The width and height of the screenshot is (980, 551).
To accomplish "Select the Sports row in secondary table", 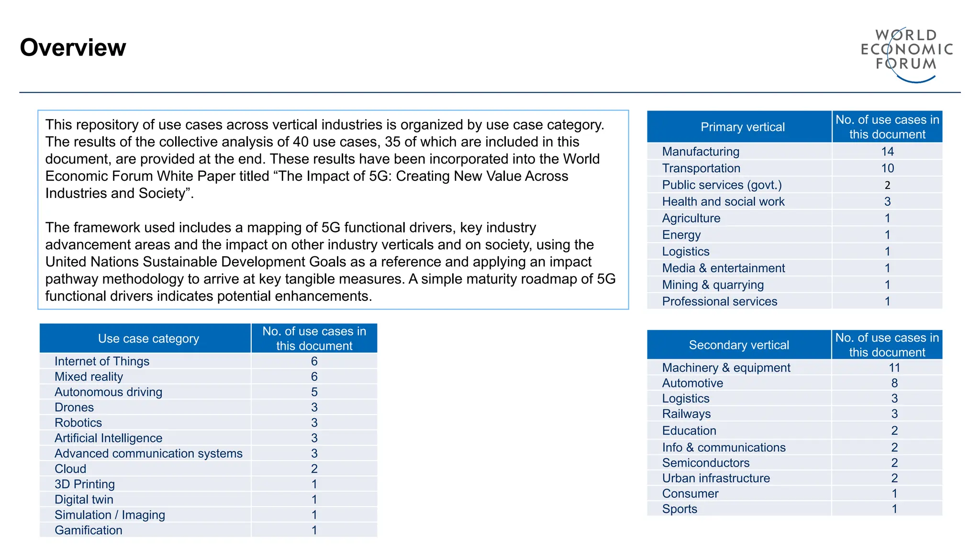I will [679, 509].
